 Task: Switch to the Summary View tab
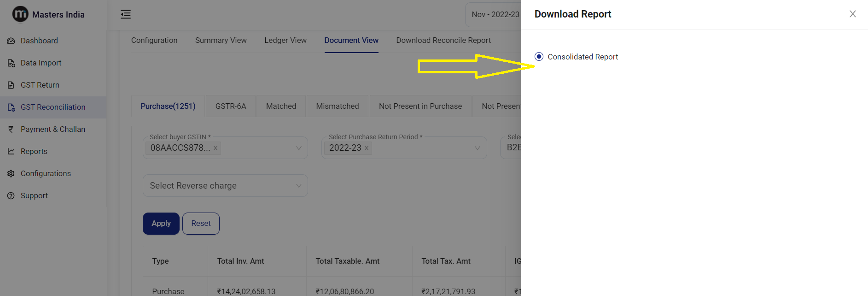pos(221,41)
